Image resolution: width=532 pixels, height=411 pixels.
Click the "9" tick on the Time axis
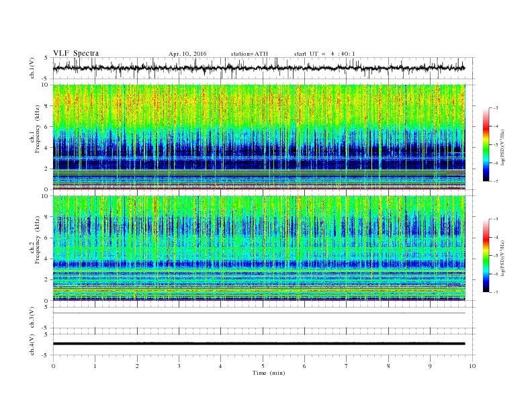[x=430, y=366]
